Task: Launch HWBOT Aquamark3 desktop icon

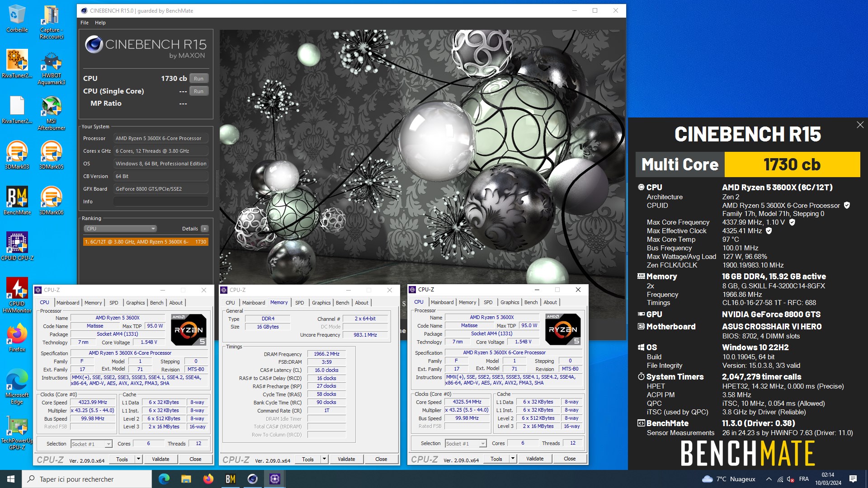Action: [x=51, y=68]
